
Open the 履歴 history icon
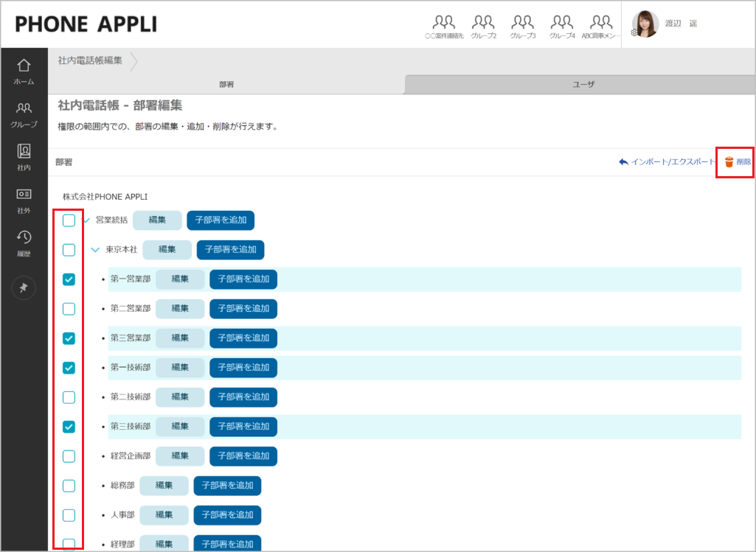pyautogui.click(x=24, y=242)
